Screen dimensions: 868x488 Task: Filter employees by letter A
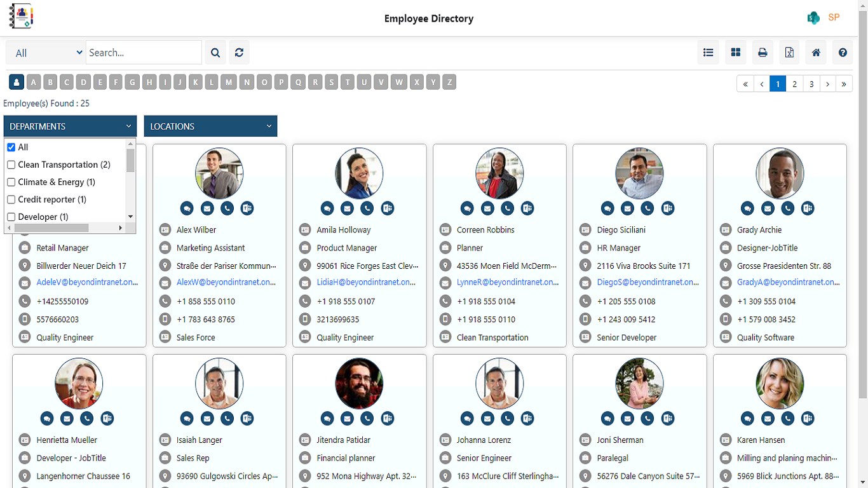34,82
